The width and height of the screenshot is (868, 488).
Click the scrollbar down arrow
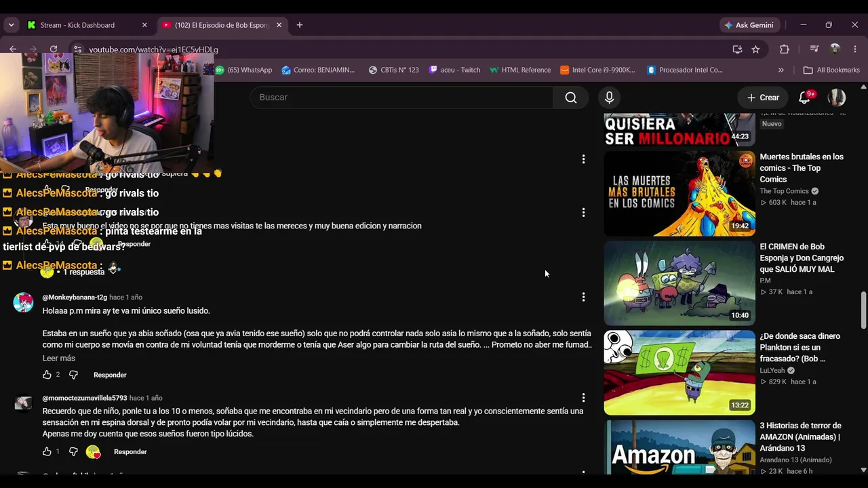point(863,470)
